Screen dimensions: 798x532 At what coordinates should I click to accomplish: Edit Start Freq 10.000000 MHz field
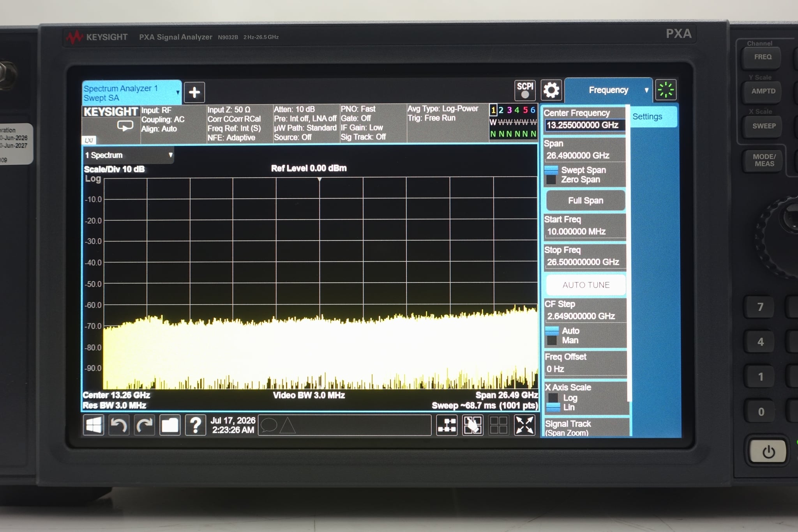tap(584, 232)
